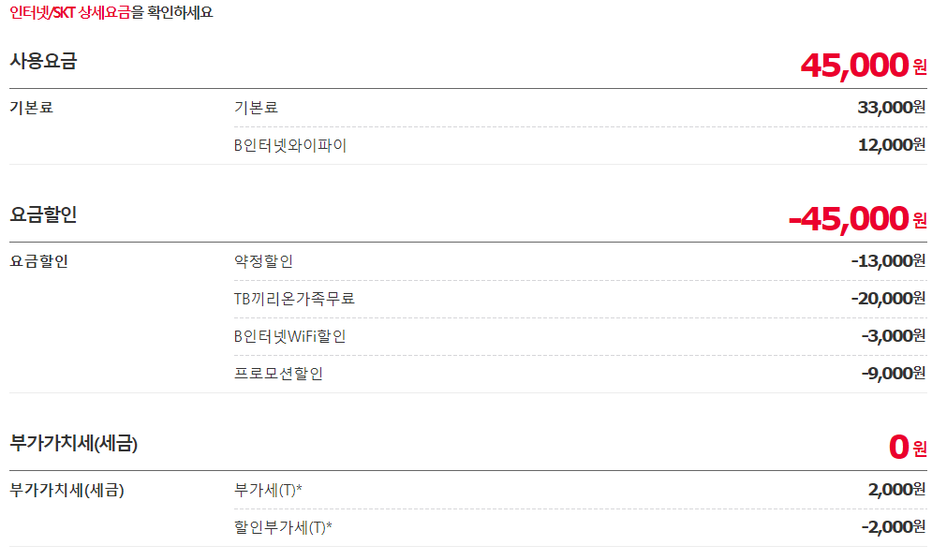The height and width of the screenshot is (560, 947).
Task: Select the 할인부가세(T)* tax discount item
Action: 283,527
